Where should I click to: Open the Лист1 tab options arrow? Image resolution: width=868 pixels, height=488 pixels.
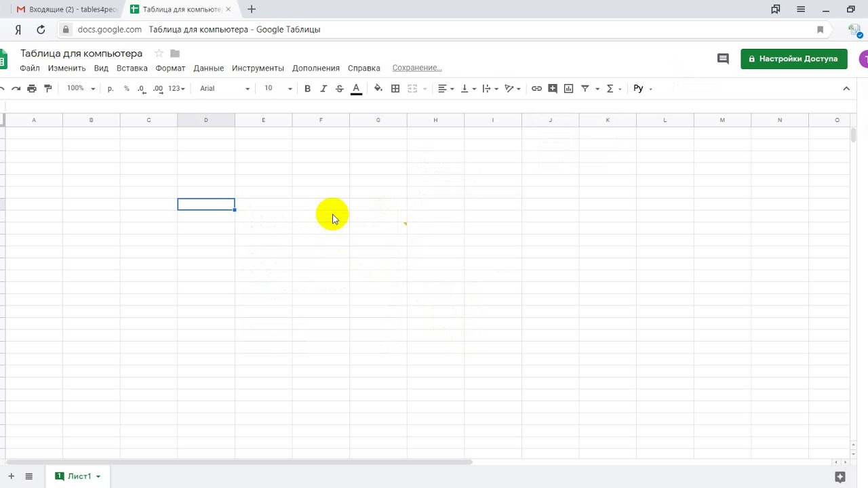click(x=98, y=476)
